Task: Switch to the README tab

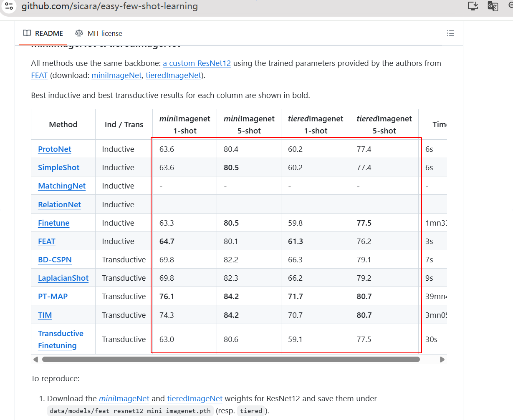Action: [43, 33]
